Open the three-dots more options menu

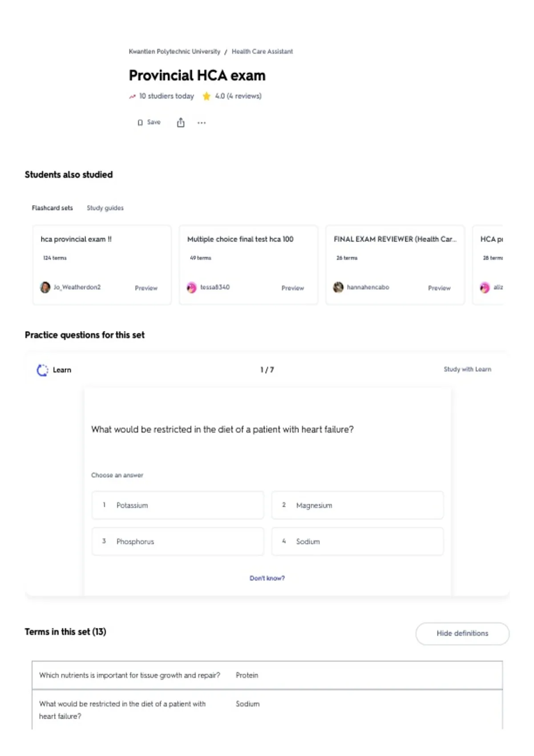tap(202, 123)
